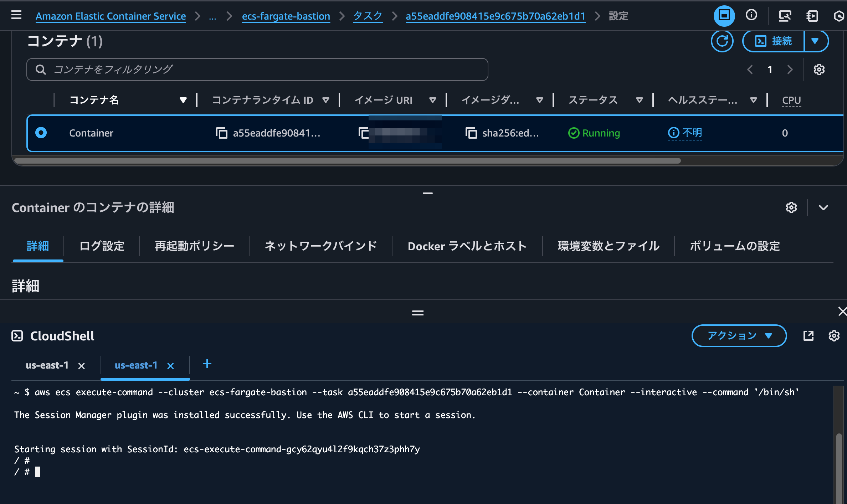Open the タスク breadcrumb link

coord(368,16)
